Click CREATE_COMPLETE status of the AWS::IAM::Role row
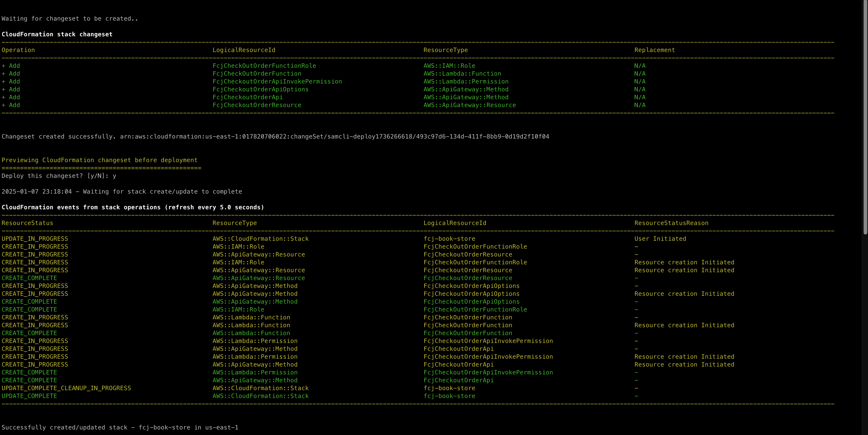868x435 pixels. point(29,309)
